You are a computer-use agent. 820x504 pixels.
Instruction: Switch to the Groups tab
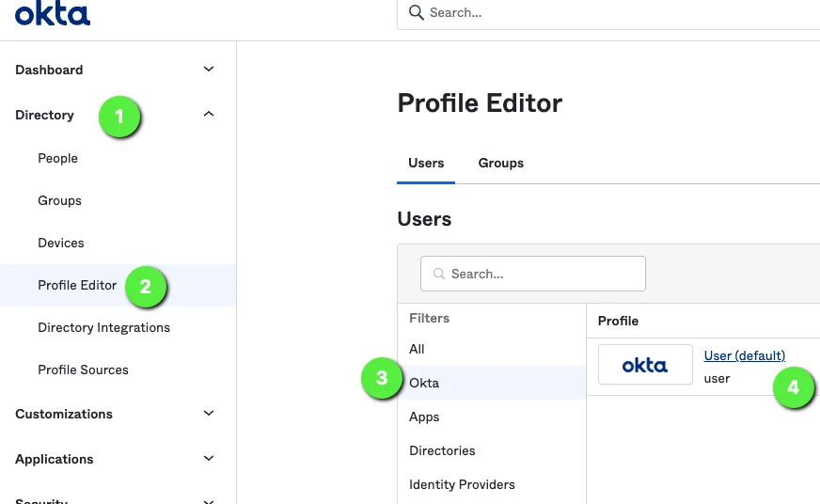[x=500, y=163]
